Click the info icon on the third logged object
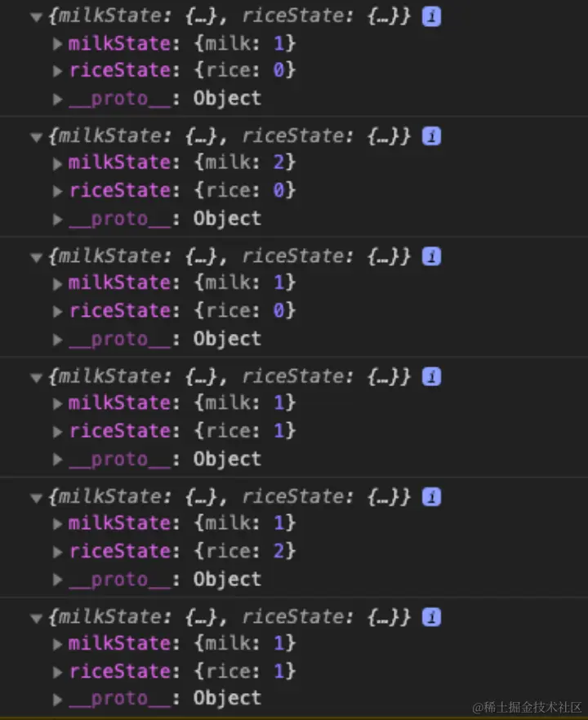The width and height of the screenshot is (588, 720). point(431,256)
